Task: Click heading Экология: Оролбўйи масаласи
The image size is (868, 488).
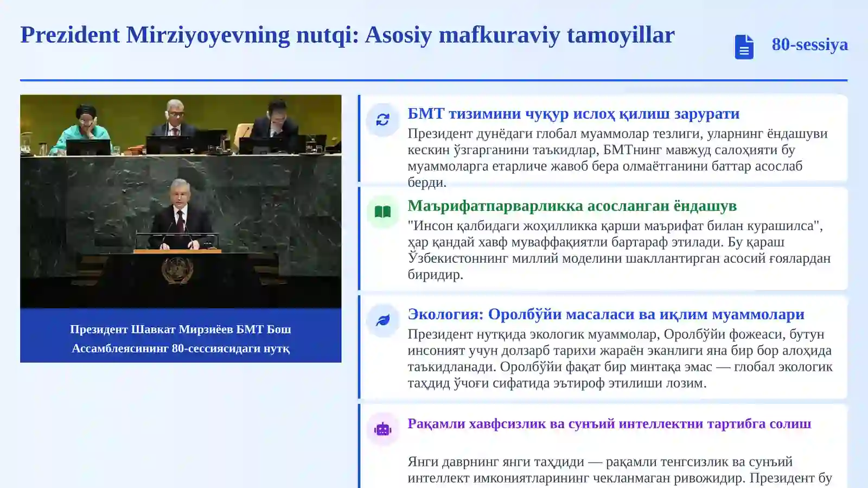Action: pyautogui.click(x=606, y=314)
